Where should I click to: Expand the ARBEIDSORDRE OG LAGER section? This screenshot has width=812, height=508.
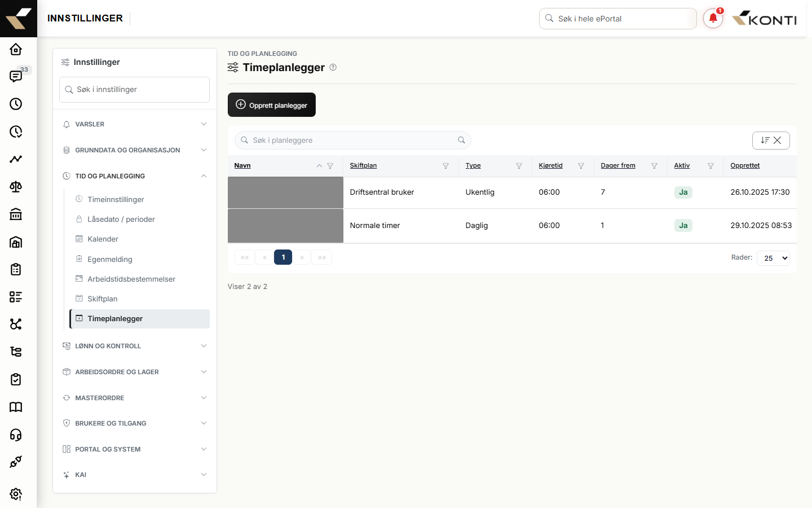(135, 372)
